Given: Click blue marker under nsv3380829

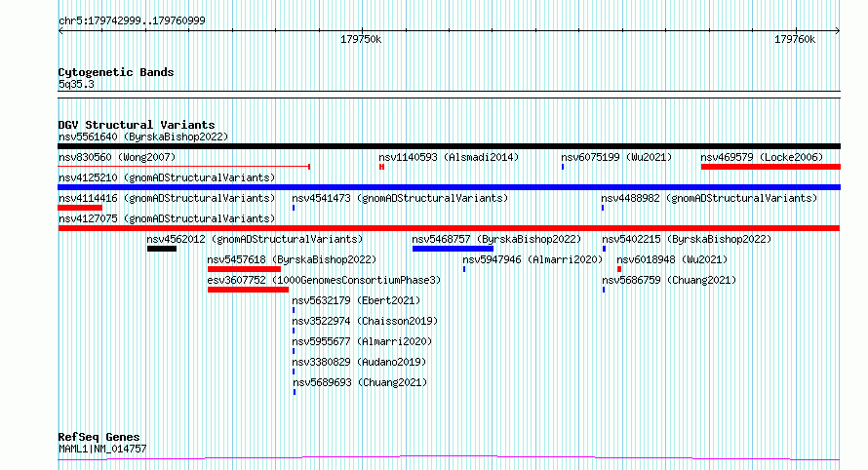Looking at the screenshot, I should click(x=294, y=372).
